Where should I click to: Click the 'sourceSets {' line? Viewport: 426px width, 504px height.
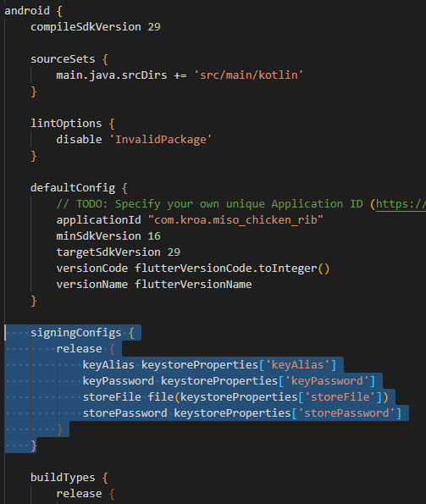[69, 59]
